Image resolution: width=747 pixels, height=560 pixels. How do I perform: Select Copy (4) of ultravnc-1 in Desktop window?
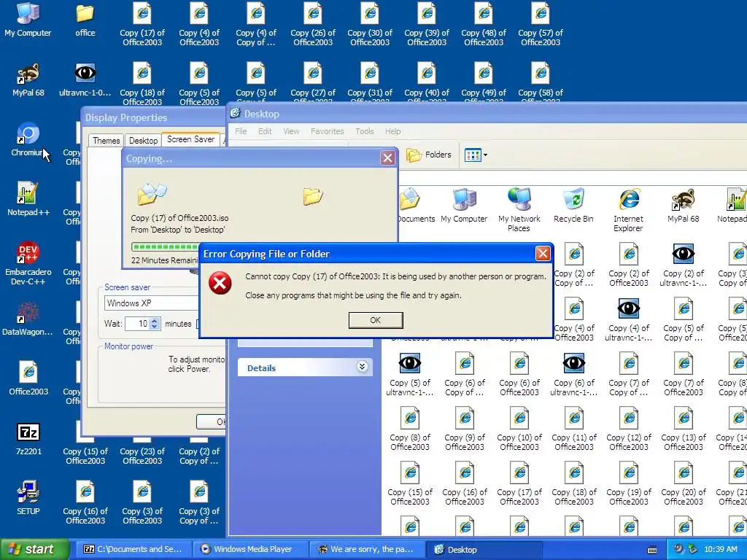coord(628,319)
